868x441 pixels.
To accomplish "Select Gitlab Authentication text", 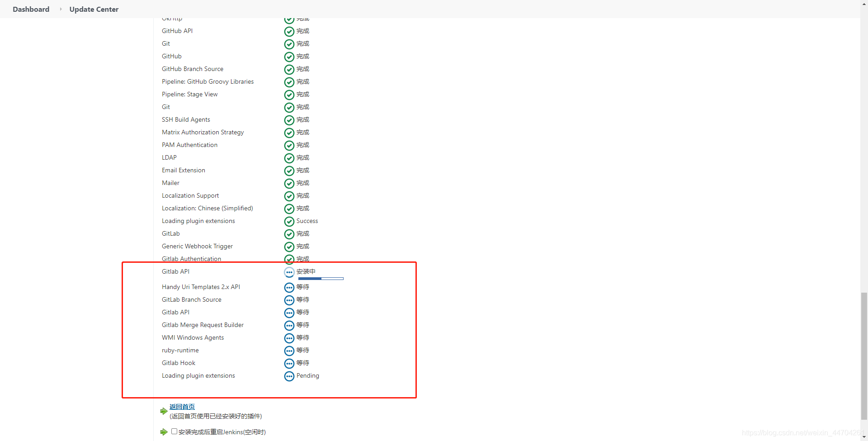I will 192,259.
